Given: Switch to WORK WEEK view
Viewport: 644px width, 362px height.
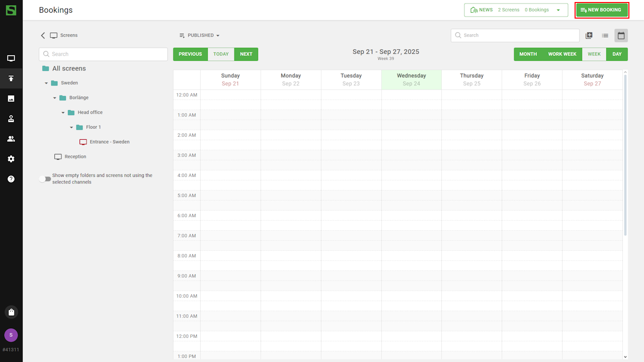Looking at the screenshot, I should [562, 54].
